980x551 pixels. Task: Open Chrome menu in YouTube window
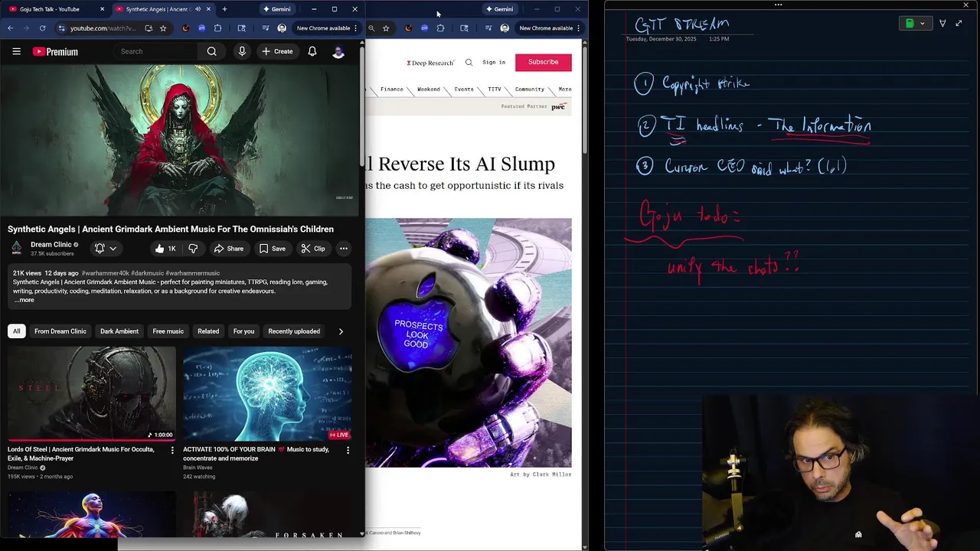pyautogui.click(x=355, y=28)
